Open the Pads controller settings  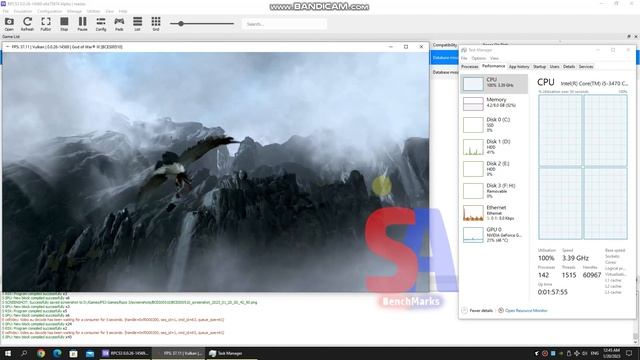[x=119, y=24]
